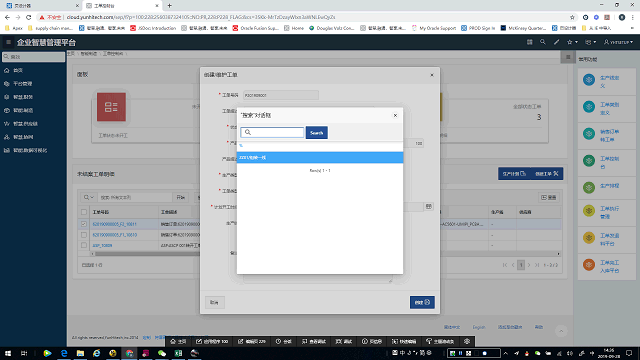
Task: Click the grid apps icon in the top header
Action: (529, 42)
